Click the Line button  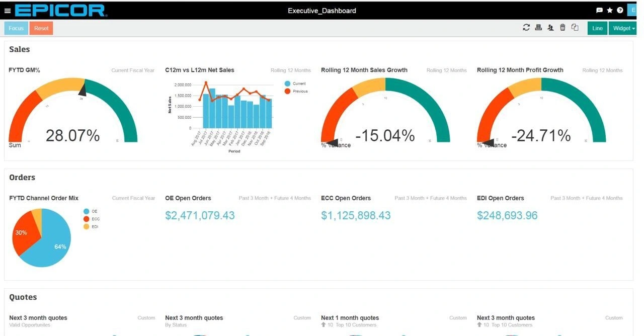tap(597, 28)
